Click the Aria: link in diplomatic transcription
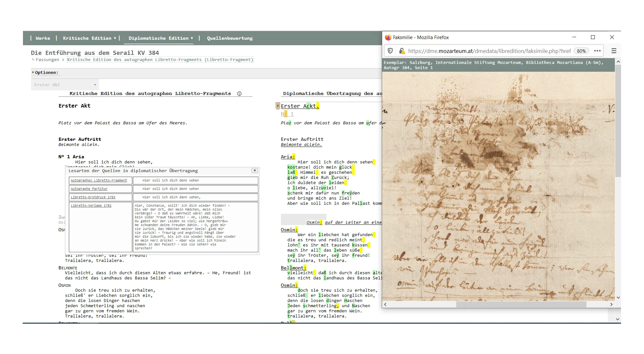Screen dimensions: 644x354 click(288, 157)
